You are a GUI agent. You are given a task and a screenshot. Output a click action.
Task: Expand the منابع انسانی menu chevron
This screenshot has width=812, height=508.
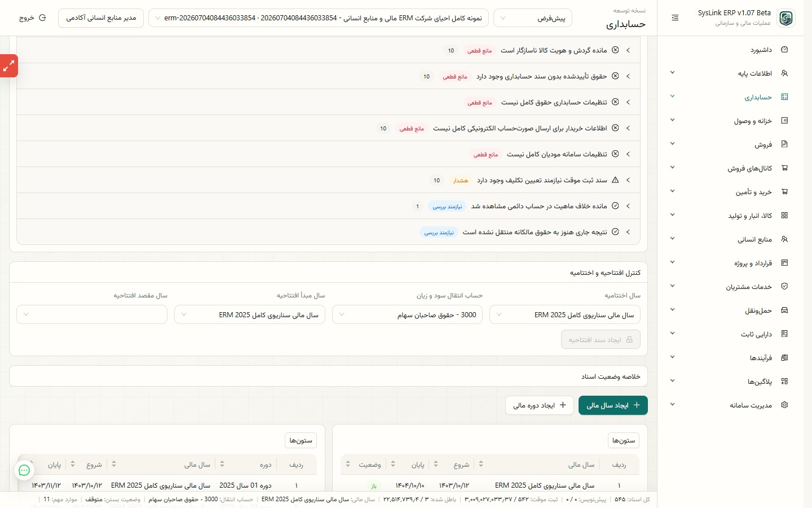672,239
